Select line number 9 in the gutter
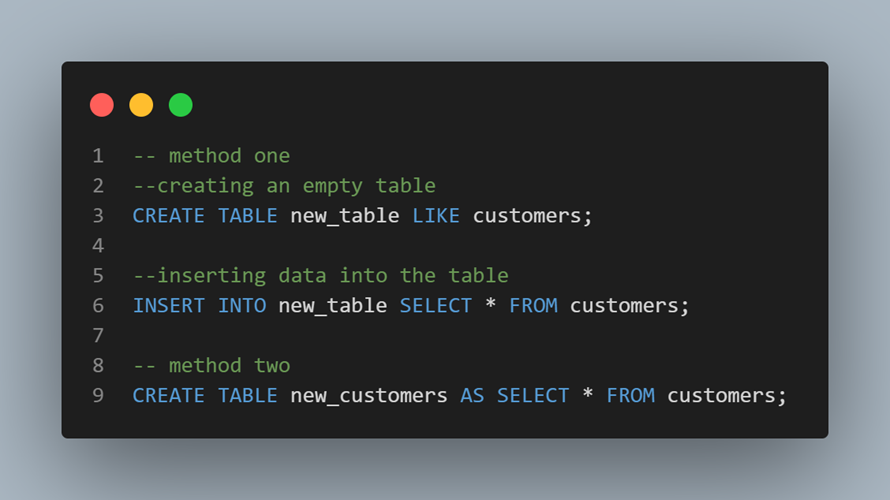The image size is (890, 500). (97, 396)
